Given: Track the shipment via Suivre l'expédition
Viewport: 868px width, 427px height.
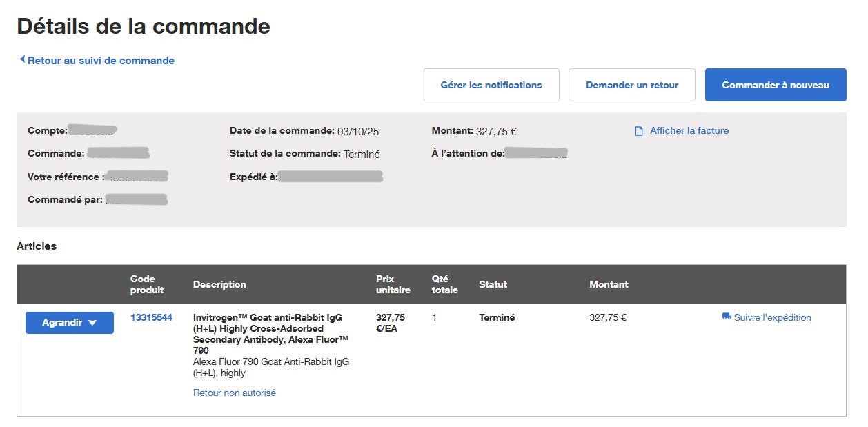Looking at the screenshot, I should [x=771, y=317].
